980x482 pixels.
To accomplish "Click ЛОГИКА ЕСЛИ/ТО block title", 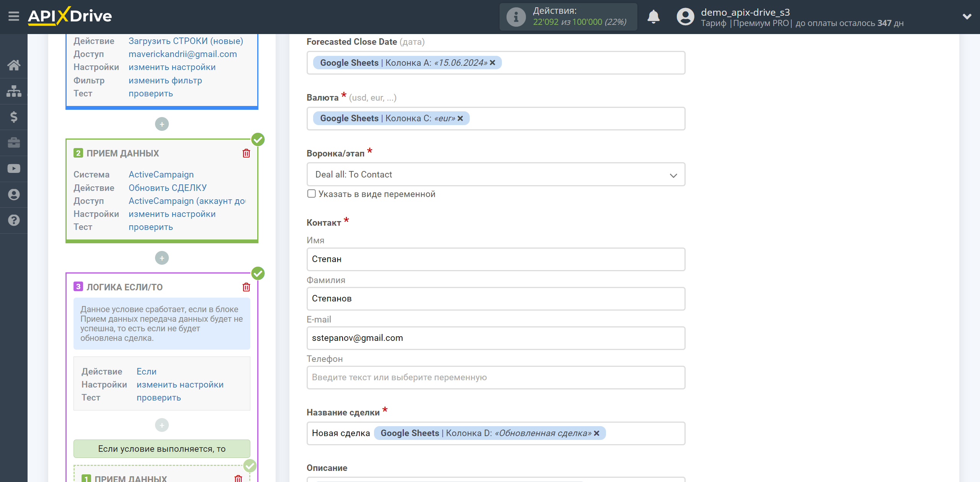I will click(x=124, y=287).
